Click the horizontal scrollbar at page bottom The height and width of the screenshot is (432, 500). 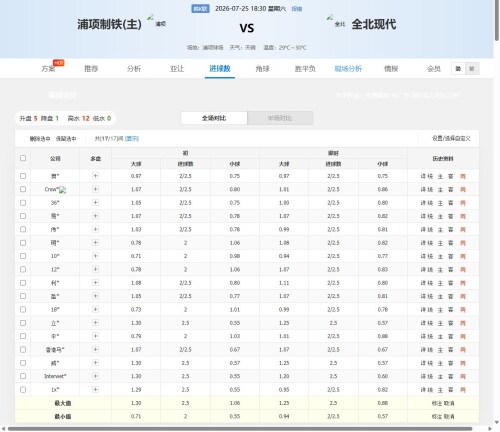[240, 429]
